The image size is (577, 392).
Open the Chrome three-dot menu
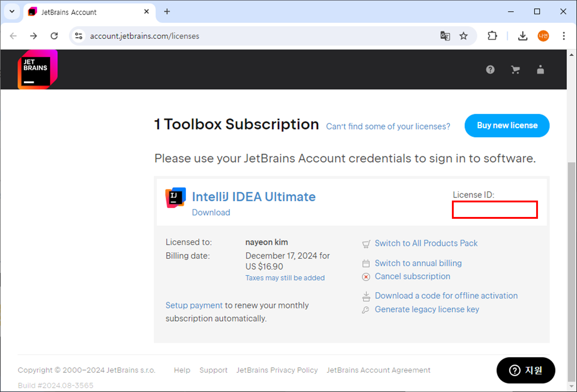[564, 36]
